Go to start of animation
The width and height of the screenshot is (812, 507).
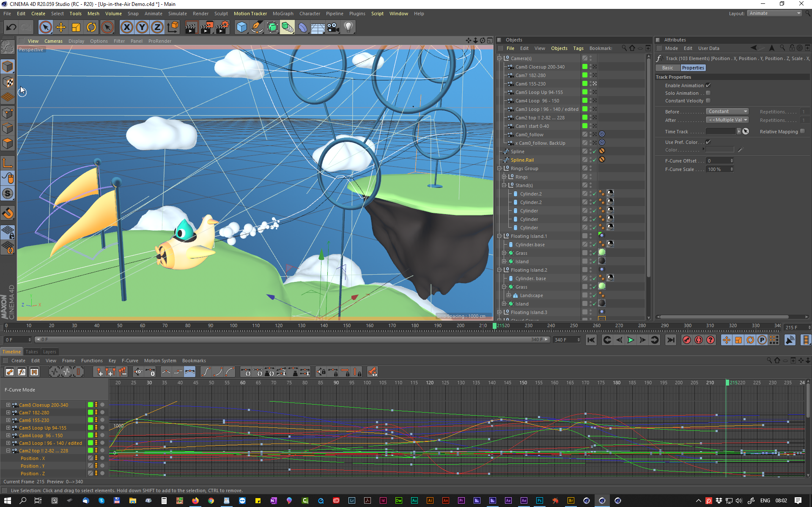pos(591,340)
